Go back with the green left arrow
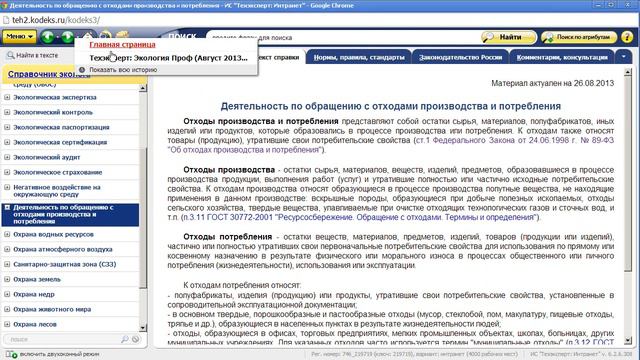This screenshot has width=640, height=360. coord(48,37)
